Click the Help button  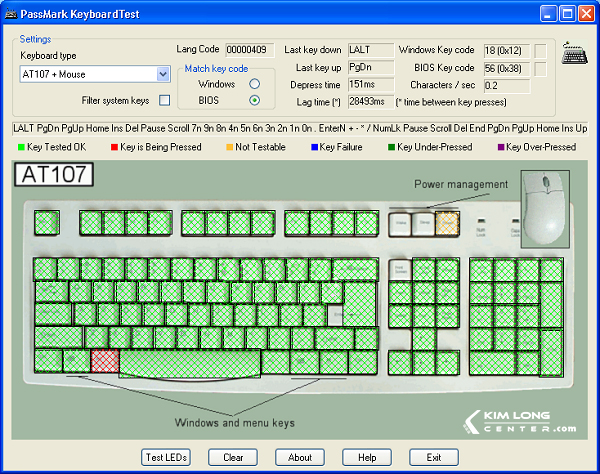pyautogui.click(x=367, y=457)
